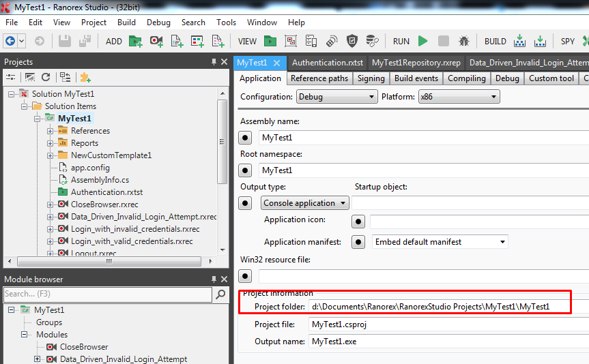
Task: Open the Compiling tab
Action: click(x=467, y=78)
